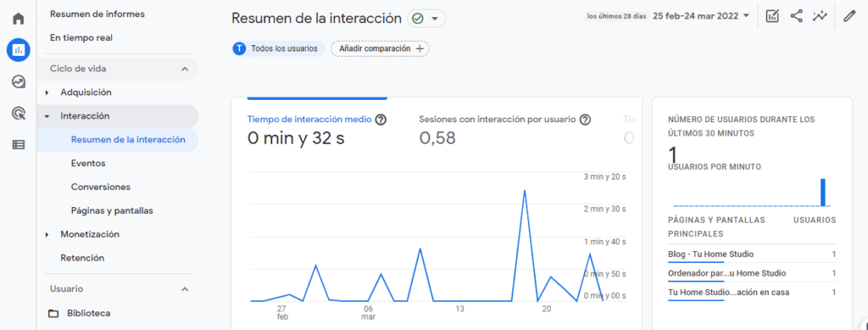Click the Biblioteca folder icon
Viewport: 868px width, 330px height.
(53, 313)
